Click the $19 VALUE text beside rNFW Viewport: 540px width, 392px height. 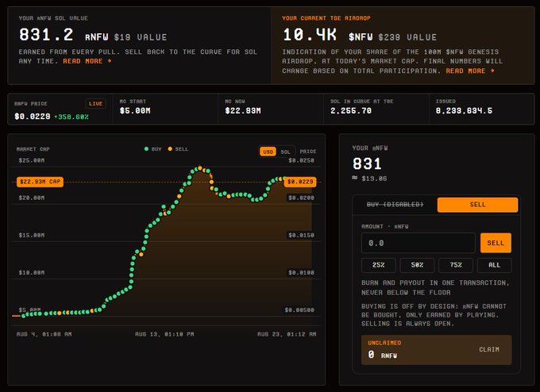(x=141, y=37)
